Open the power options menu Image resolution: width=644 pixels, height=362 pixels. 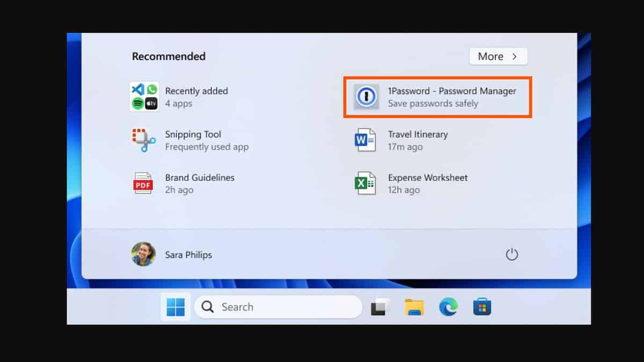512,255
